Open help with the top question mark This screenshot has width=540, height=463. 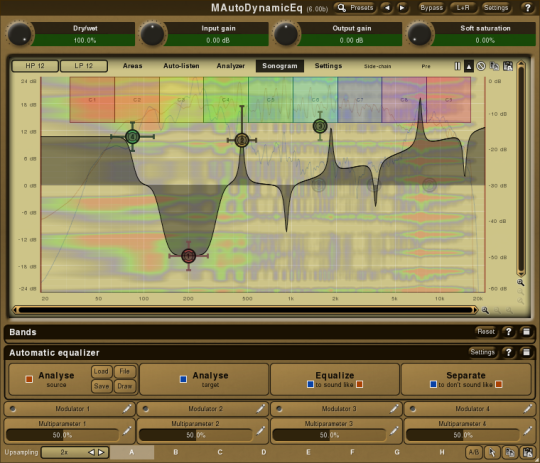coord(528,8)
